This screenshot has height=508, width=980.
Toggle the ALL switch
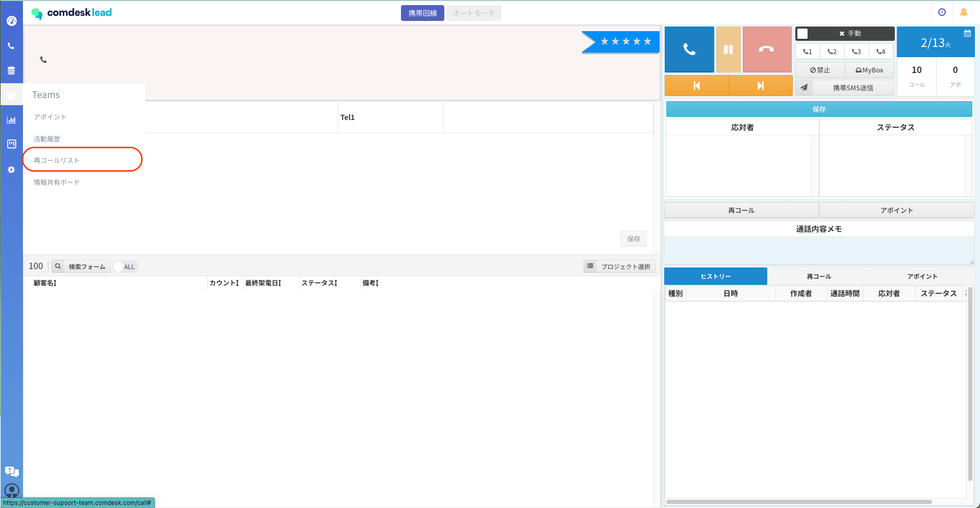[x=125, y=267]
